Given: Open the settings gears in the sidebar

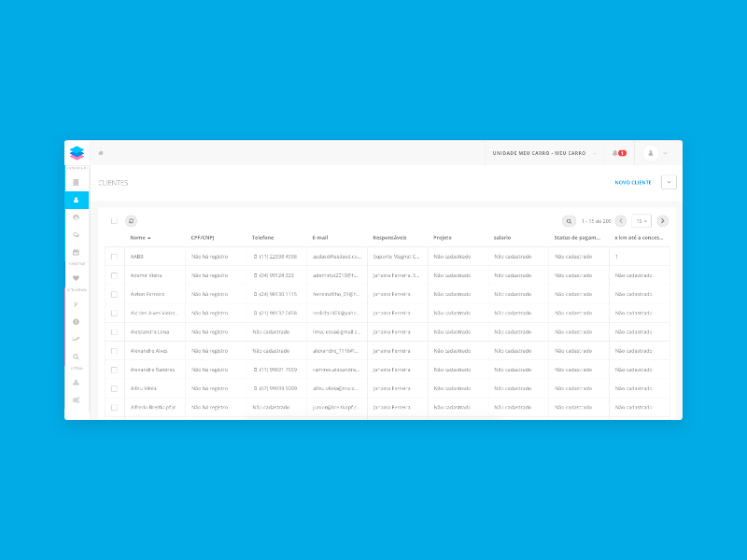Looking at the screenshot, I should pyautogui.click(x=76, y=399).
